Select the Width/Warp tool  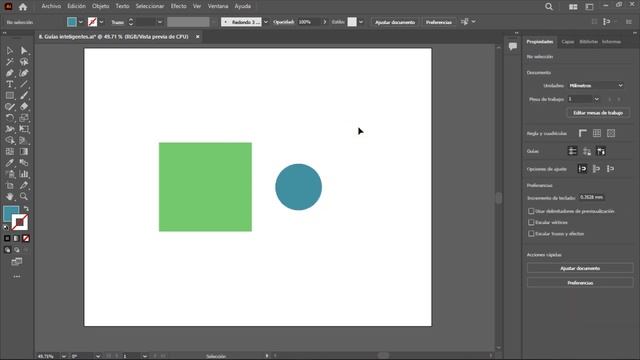[10, 129]
